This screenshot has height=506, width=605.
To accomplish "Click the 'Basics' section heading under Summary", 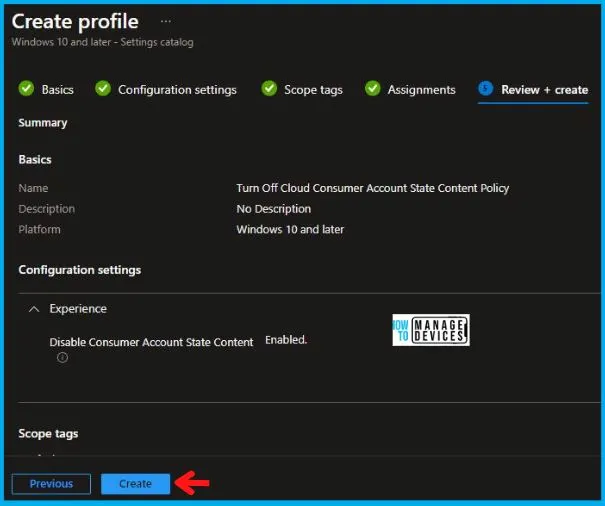I will pyautogui.click(x=35, y=160).
